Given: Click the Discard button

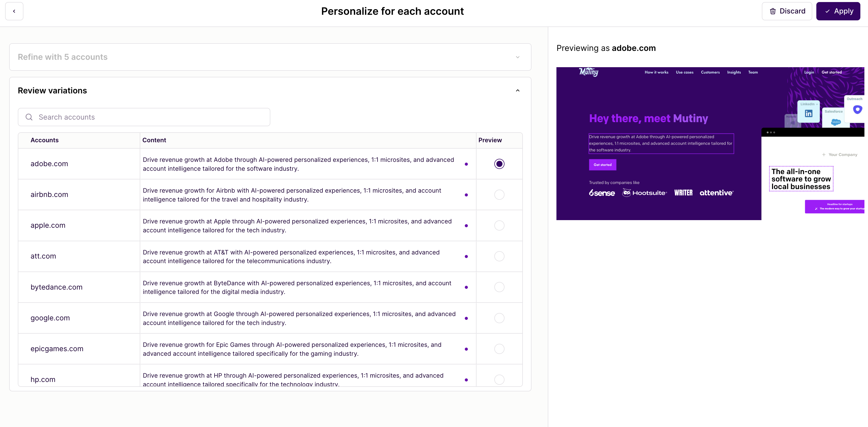Looking at the screenshot, I should pyautogui.click(x=787, y=11).
